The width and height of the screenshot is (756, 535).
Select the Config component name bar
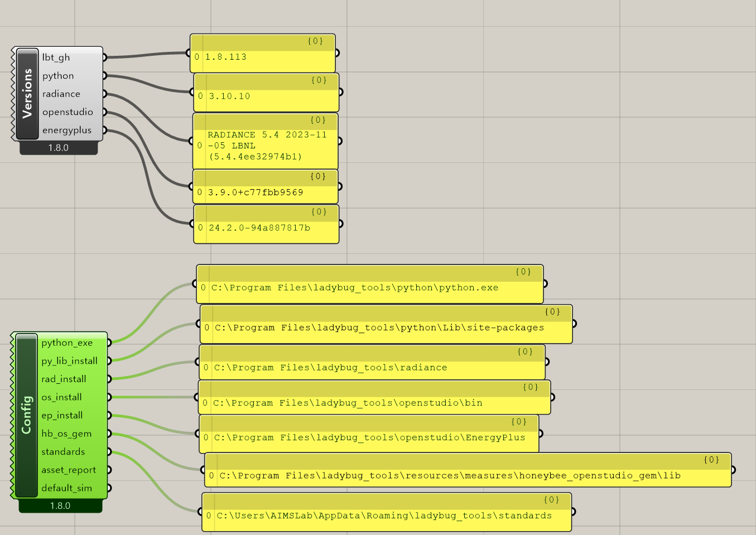(26, 415)
